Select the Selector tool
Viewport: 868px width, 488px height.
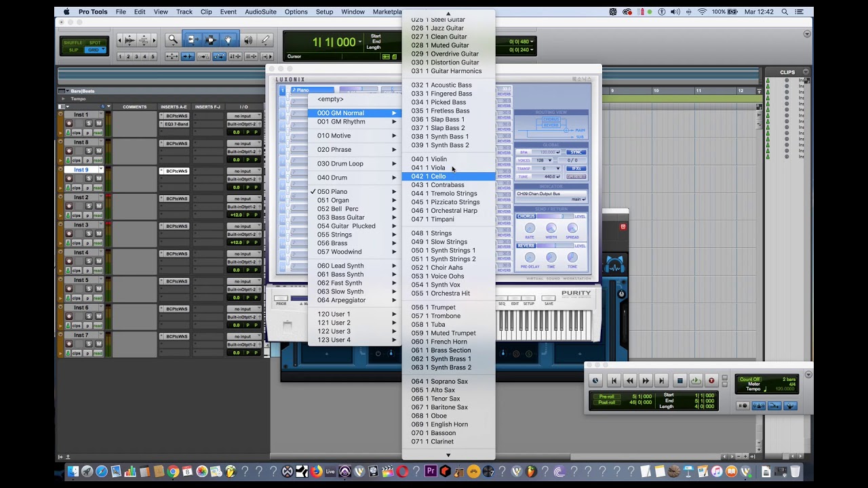tap(210, 40)
